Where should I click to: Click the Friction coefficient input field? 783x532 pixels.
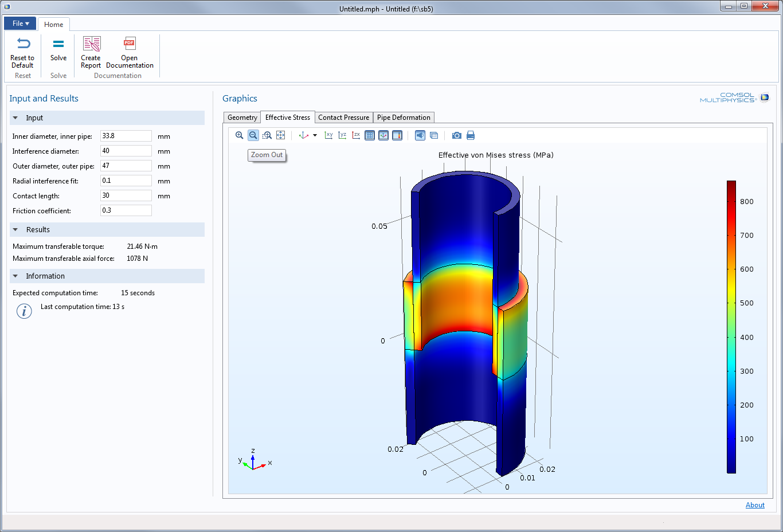[126, 210]
